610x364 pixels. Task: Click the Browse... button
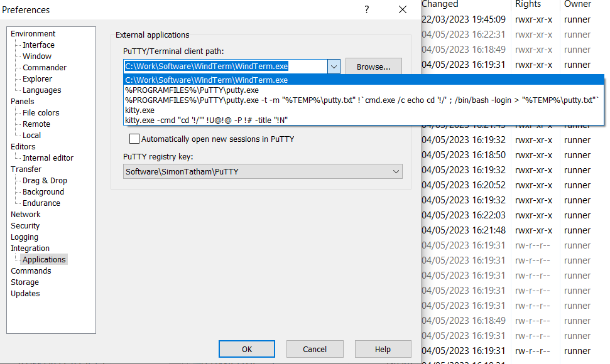pos(373,67)
